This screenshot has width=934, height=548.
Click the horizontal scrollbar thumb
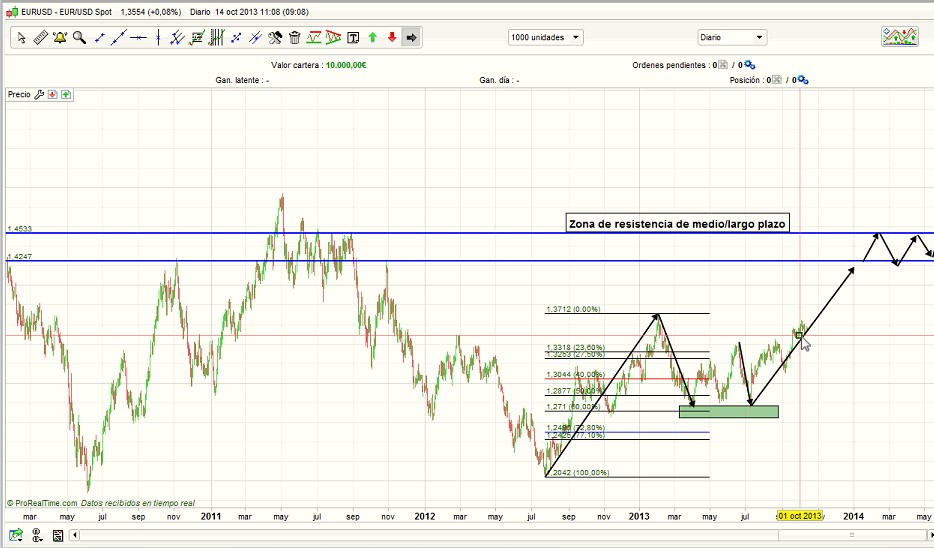(x=852, y=535)
